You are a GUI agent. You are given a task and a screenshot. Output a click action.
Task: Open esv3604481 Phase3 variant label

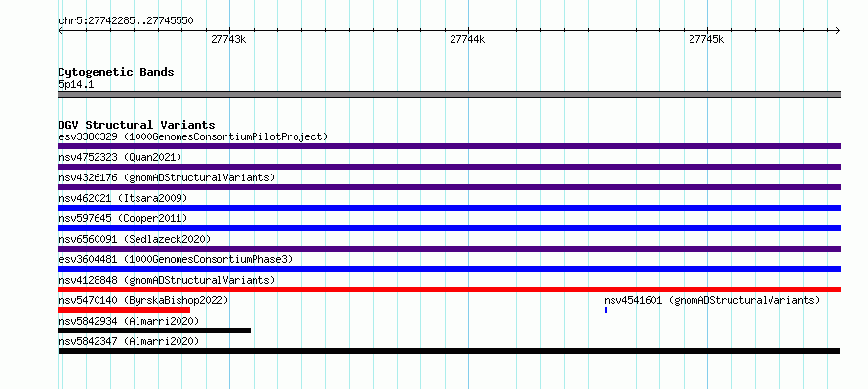pyautogui.click(x=176, y=259)
